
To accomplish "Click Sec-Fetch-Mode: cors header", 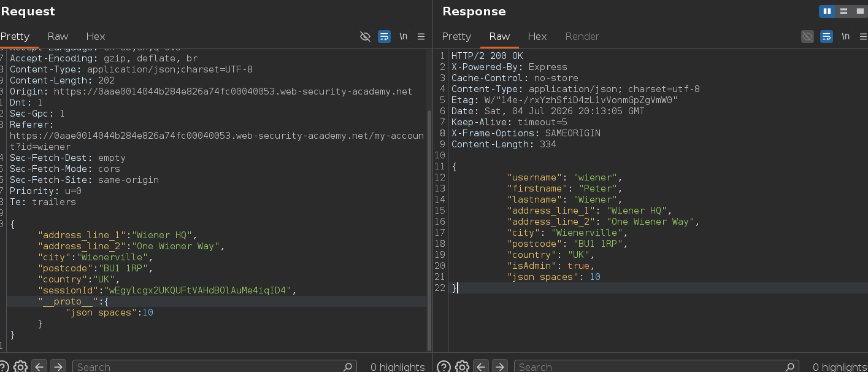I will [x=65, y=169].
